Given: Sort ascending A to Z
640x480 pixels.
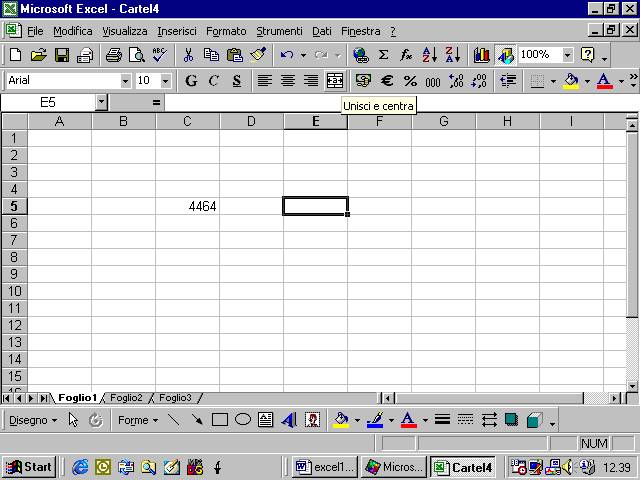Looking at the screenshot, I should (x=429, y=55).
